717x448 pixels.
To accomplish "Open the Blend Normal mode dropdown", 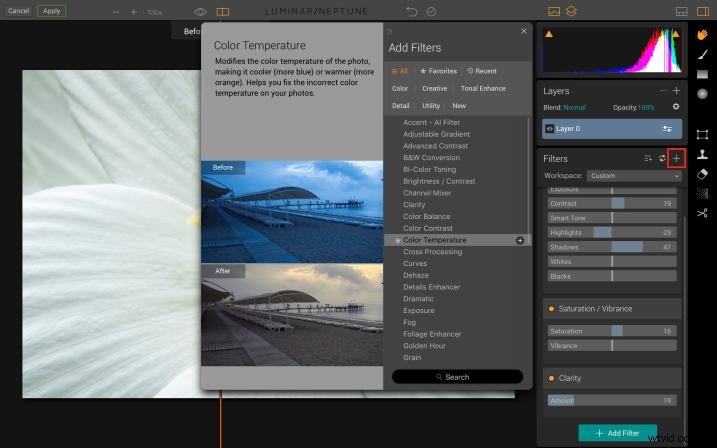I will 574,107.
